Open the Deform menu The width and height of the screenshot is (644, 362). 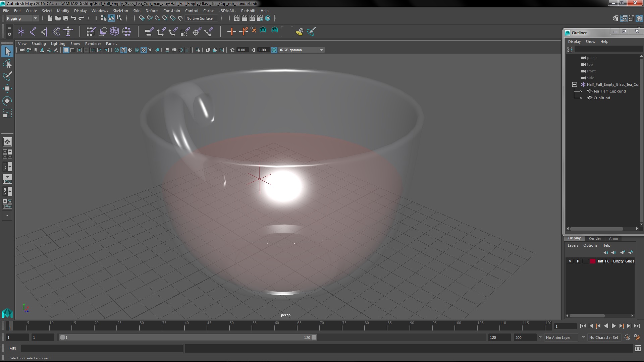(x=152, y=11)
